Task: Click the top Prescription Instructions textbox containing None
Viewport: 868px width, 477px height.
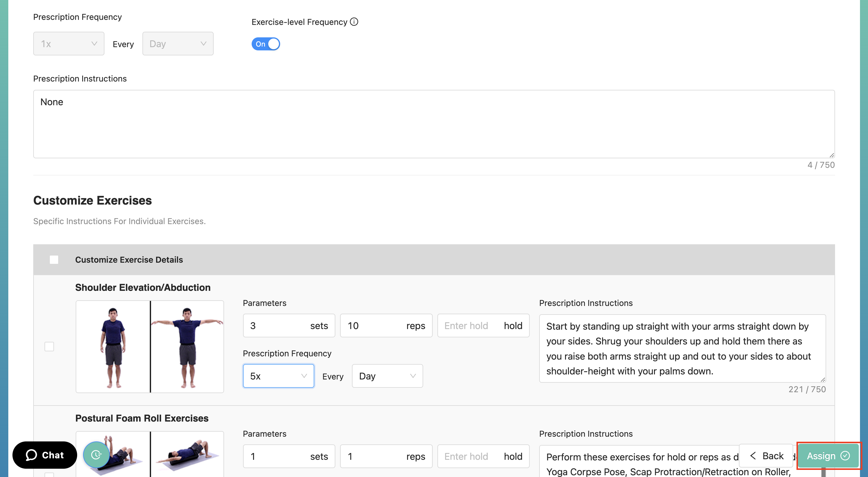Action: click(434, 124)
